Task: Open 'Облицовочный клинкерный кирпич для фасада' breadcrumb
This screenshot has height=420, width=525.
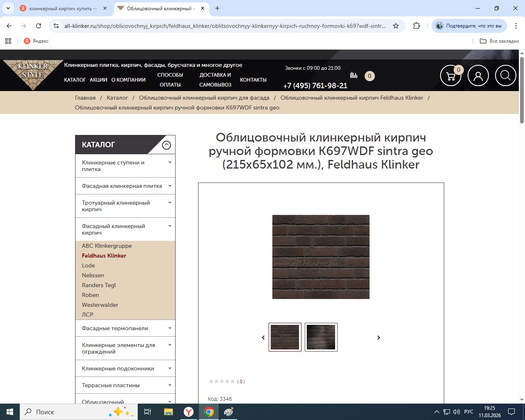Action: 204,98
